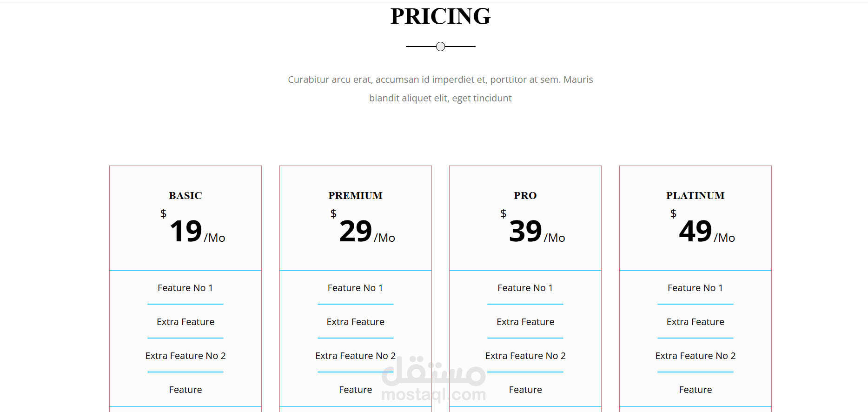This screenshot has height=412, width=868.
Task: Click the 39 /Mo price
Action: [x=537, y=231]
